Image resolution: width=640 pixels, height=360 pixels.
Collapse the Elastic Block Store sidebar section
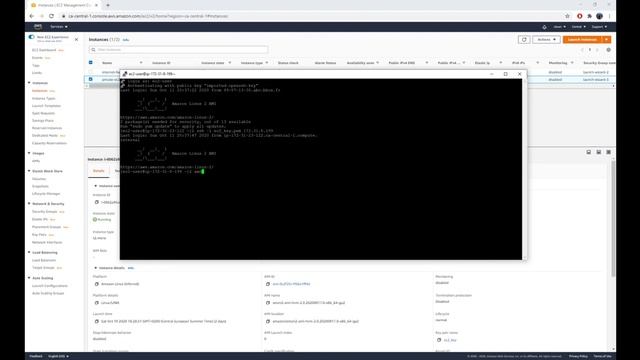point(29,171)
